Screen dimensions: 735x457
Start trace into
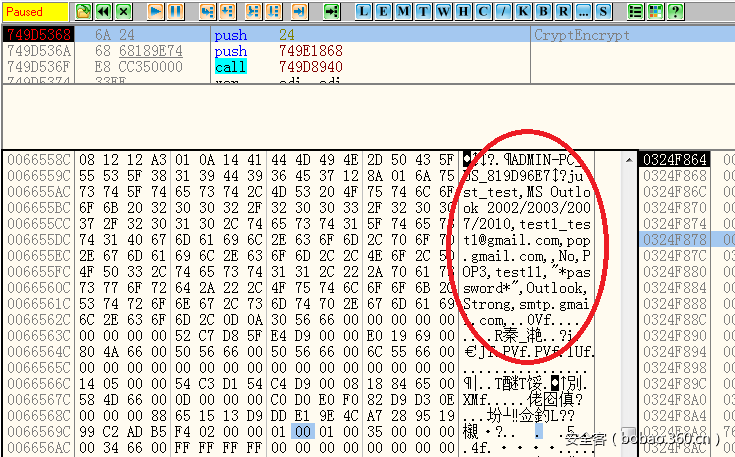pyautogui.click(x=254, y=11)
